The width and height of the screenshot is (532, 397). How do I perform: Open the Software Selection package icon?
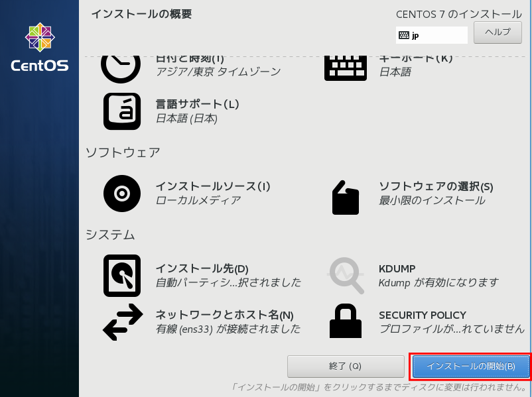click(346, 198)
